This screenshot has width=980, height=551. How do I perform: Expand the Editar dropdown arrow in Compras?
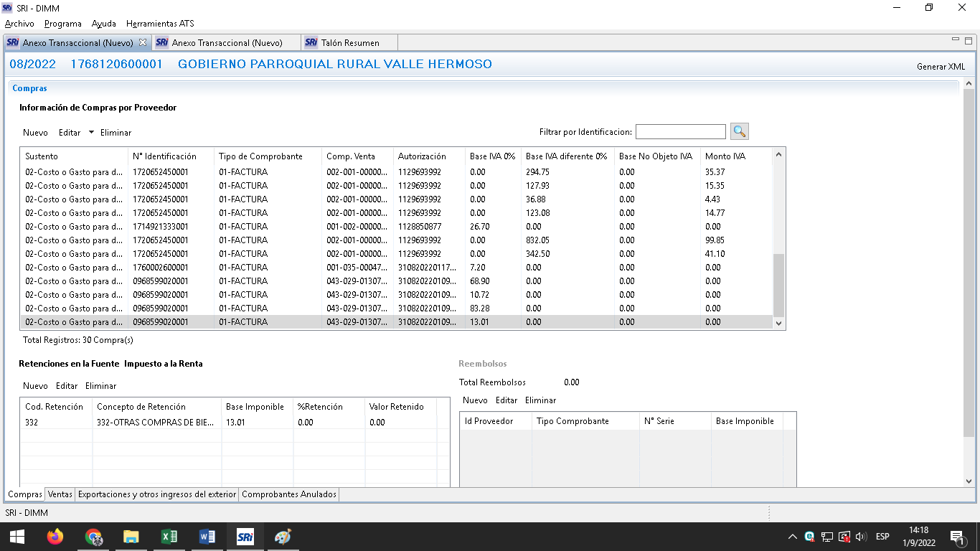(91, 132)
